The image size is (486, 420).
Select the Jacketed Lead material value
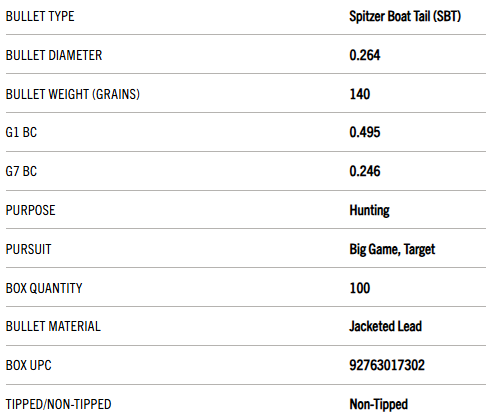point(385,327)
